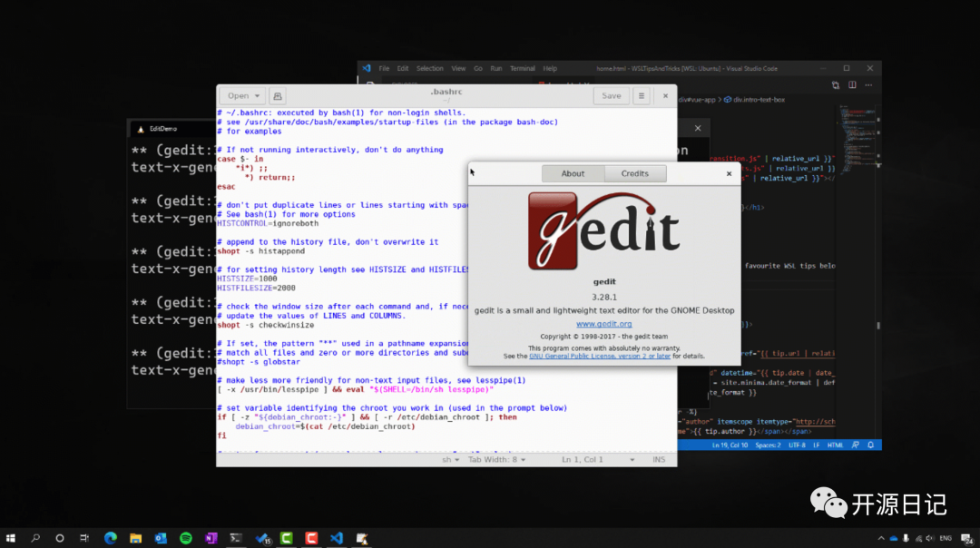Image resolution: width=980 pixels, height=548 pixels.
Task: Change Tab Width setting dropdown
Action: (497, 459)
